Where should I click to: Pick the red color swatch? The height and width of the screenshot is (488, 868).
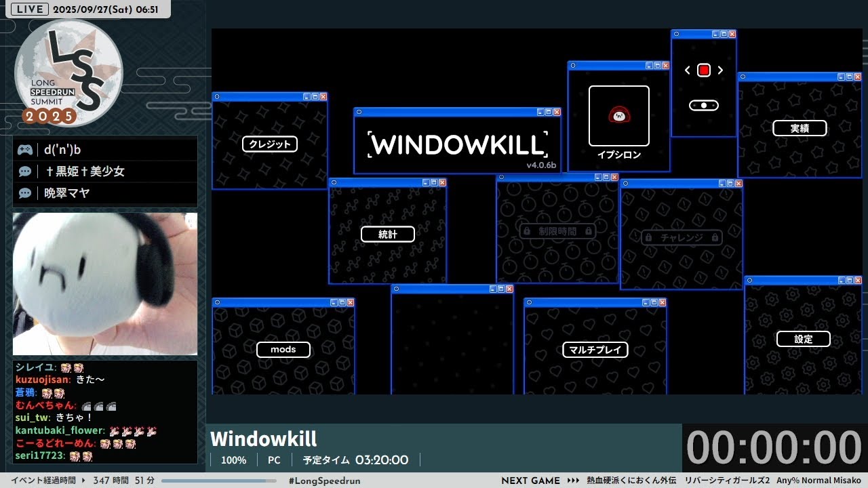click(x=704, y=70)
